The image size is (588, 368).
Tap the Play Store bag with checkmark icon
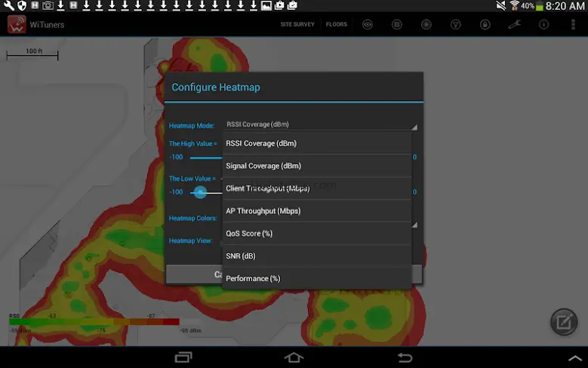(x=292, y=5)
